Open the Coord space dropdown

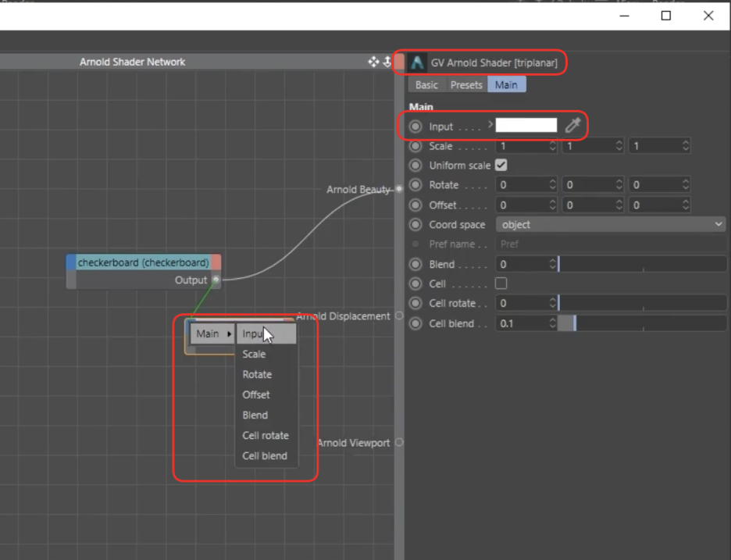611,225
